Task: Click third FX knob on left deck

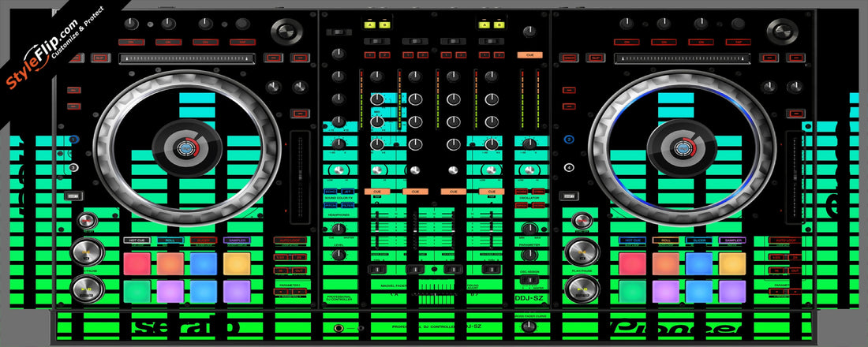Action: pos(205,24)
